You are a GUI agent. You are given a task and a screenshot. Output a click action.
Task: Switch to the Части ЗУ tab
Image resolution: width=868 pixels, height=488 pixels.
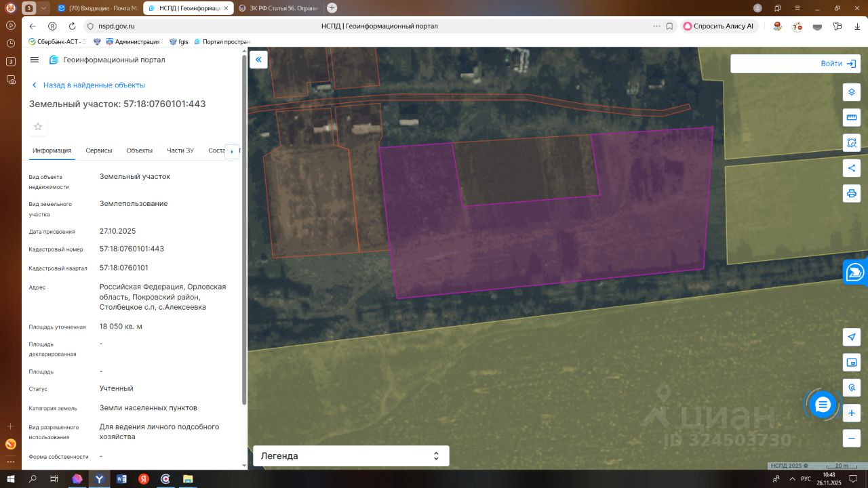(x=180, y=150)
